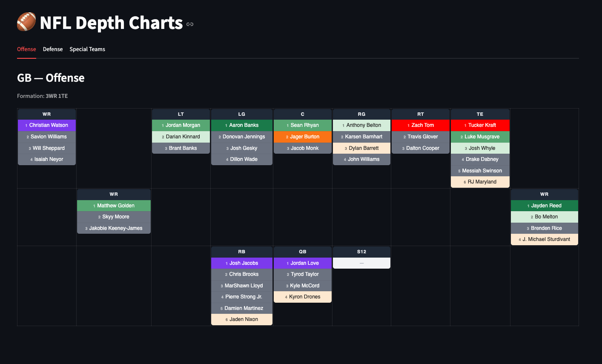The width and height of the screenshot is (602, 364).
Task: Select Jordan Morgan at LT
Action: (181, 125)
